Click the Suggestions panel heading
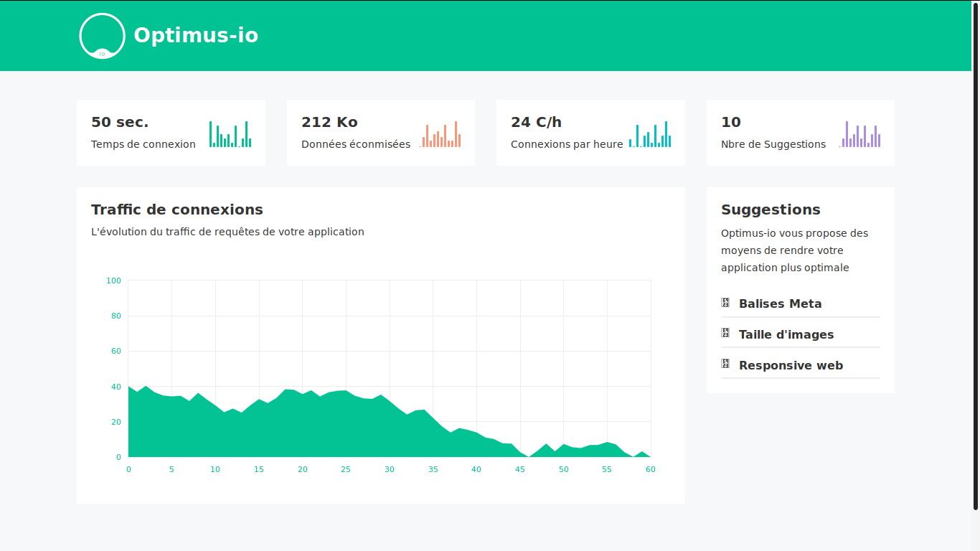 [771, 209]
